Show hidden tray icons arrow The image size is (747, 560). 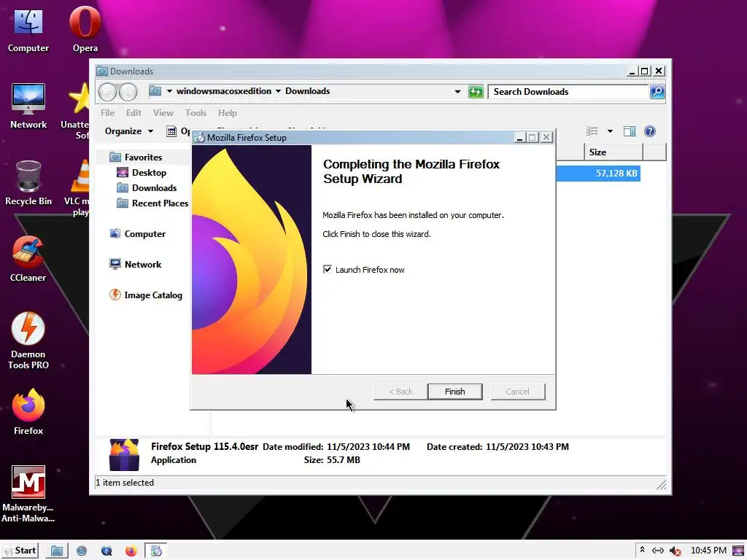(642, 550)
